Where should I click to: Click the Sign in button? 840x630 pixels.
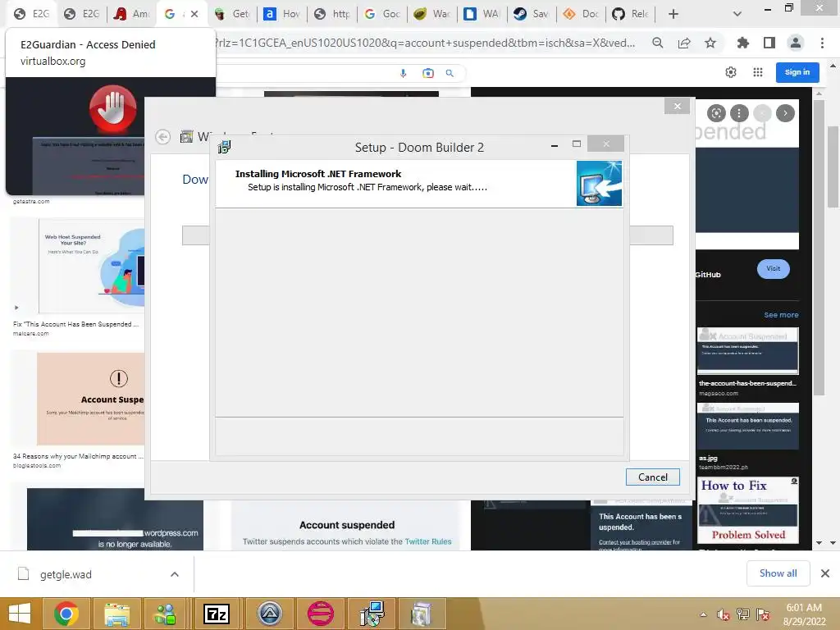(x=797, y=72)
